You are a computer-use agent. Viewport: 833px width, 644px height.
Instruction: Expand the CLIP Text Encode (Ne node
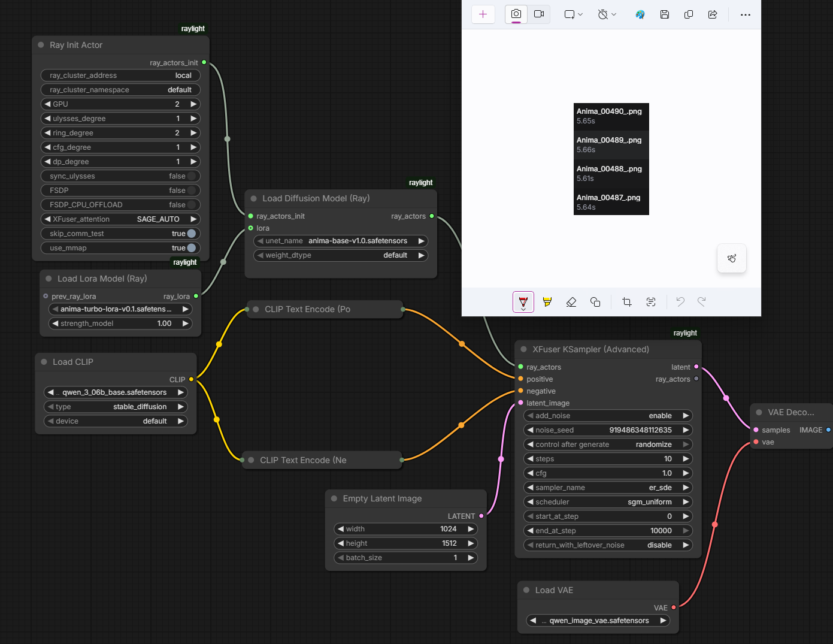pyautogui.click(x=251, y=460)
